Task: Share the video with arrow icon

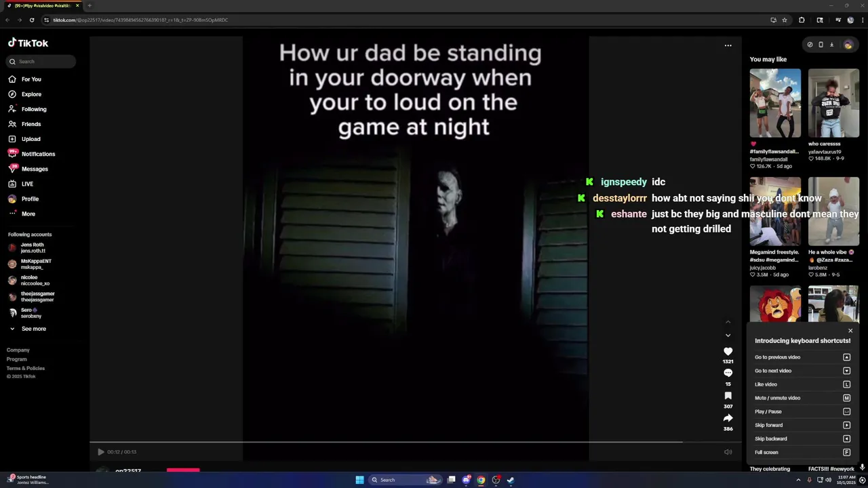Action: (728, 418)
